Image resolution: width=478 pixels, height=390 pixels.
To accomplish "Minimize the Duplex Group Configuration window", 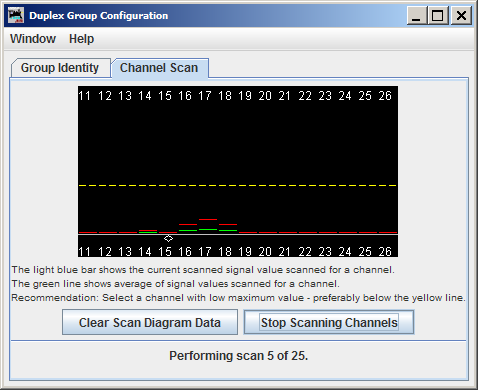I will coord(417,16).
